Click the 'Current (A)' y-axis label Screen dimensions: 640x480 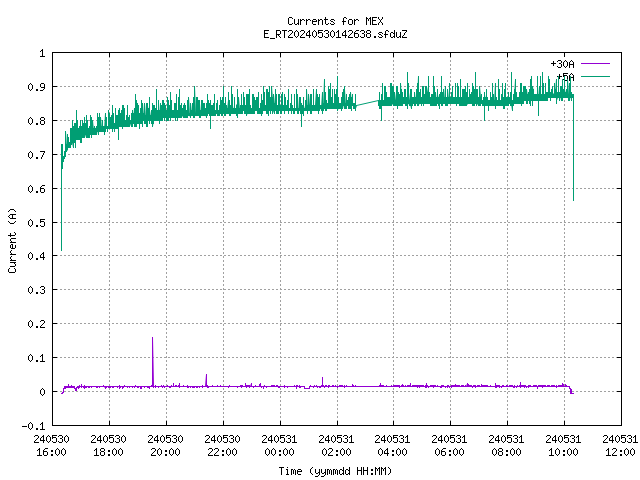point(12,240)
